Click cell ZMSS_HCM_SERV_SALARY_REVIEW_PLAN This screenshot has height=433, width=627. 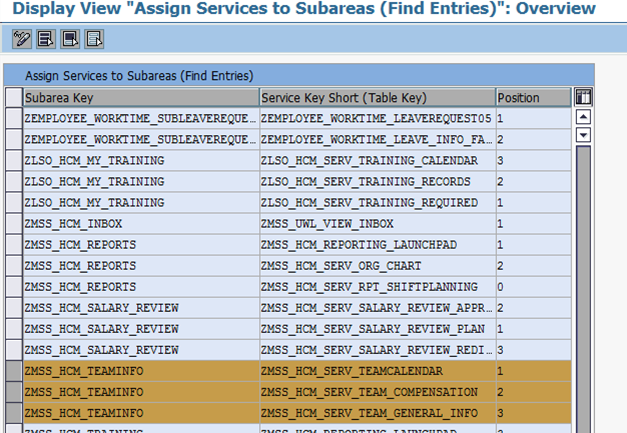pyautogui.click(x=377, y=329)
